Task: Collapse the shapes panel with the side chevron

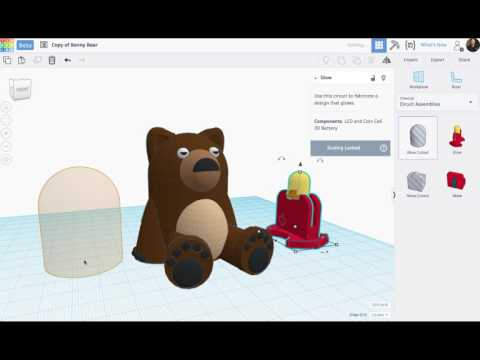Action: click(395, 195)
